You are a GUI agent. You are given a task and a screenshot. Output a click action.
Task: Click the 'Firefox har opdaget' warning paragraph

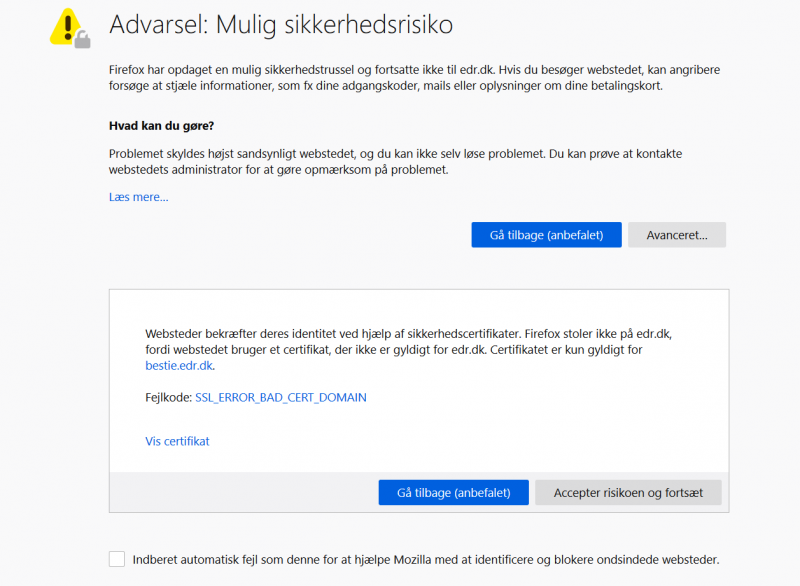coord(414,78)
